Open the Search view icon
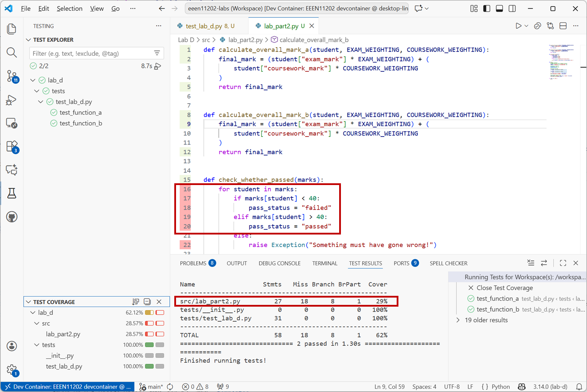The width and height of the screenshot is (587, 392). [x=12, y=53]
